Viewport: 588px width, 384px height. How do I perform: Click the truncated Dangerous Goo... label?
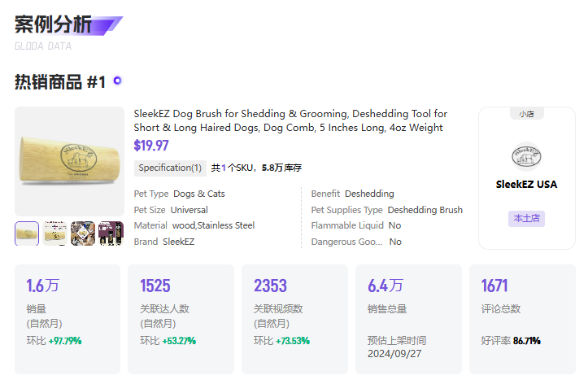[x=347, y=242]
